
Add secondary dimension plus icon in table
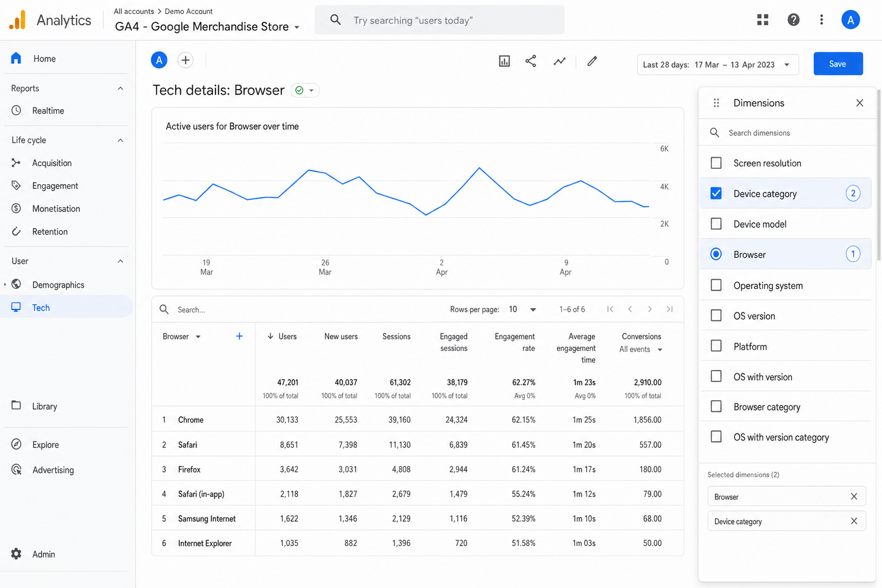[239, 336]
